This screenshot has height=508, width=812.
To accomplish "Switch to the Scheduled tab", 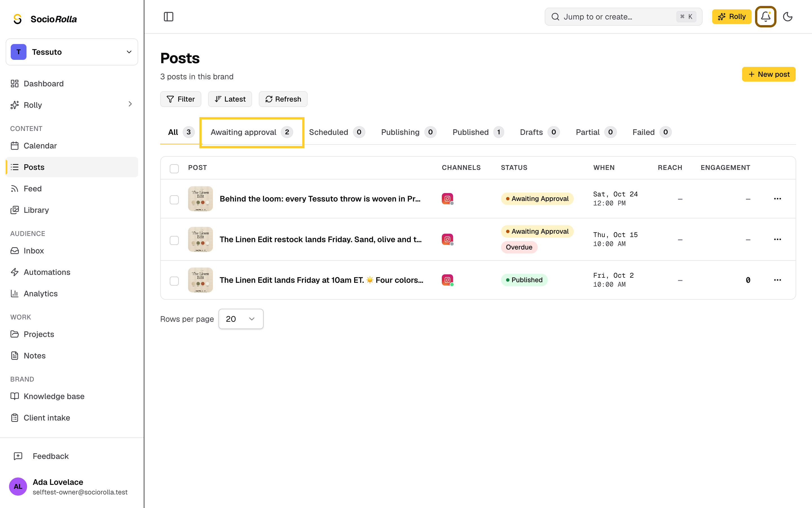I will (337, 132).
